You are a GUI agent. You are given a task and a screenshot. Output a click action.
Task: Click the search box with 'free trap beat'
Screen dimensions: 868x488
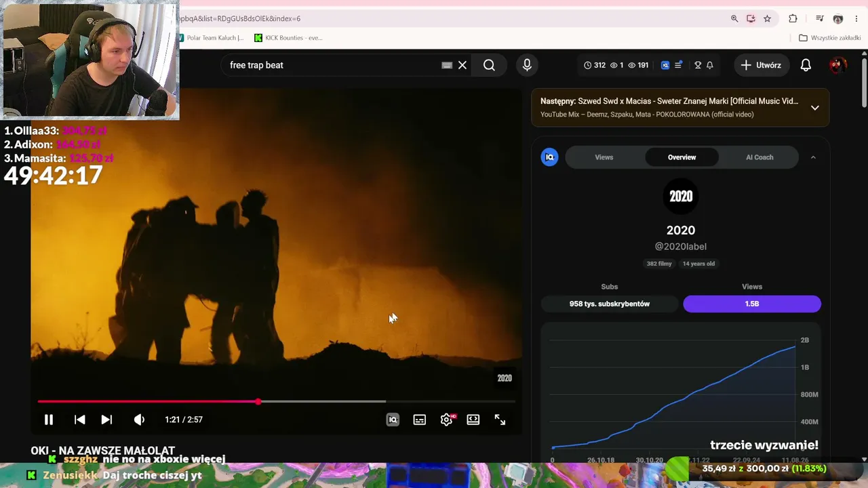point(332,65)
